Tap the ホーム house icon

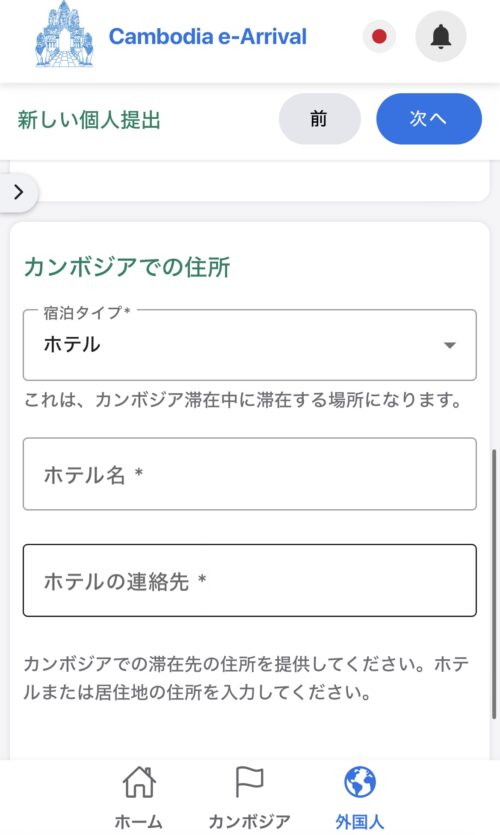click(139, 782)
